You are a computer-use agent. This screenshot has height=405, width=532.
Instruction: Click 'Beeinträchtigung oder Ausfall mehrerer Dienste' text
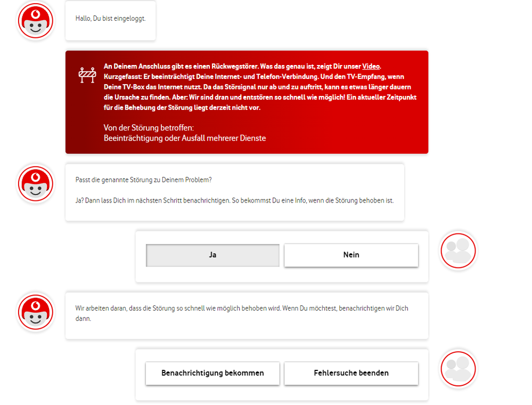tap(185, 138)
